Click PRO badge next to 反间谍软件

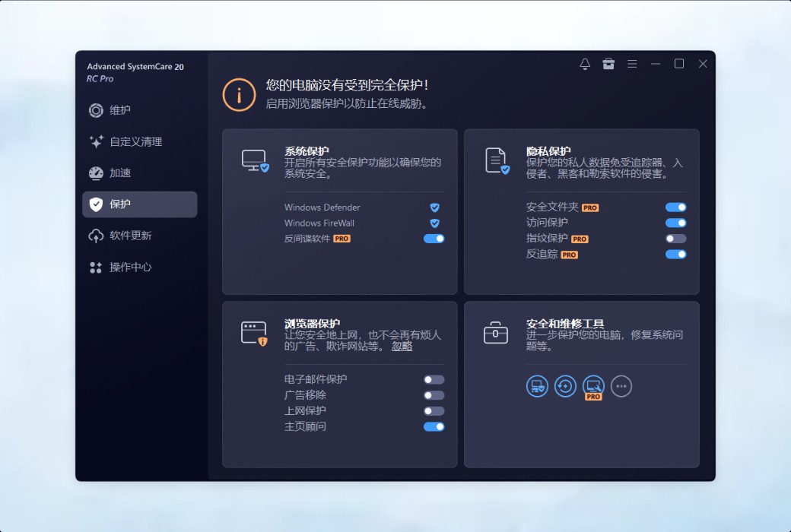[x=341, y=239]
